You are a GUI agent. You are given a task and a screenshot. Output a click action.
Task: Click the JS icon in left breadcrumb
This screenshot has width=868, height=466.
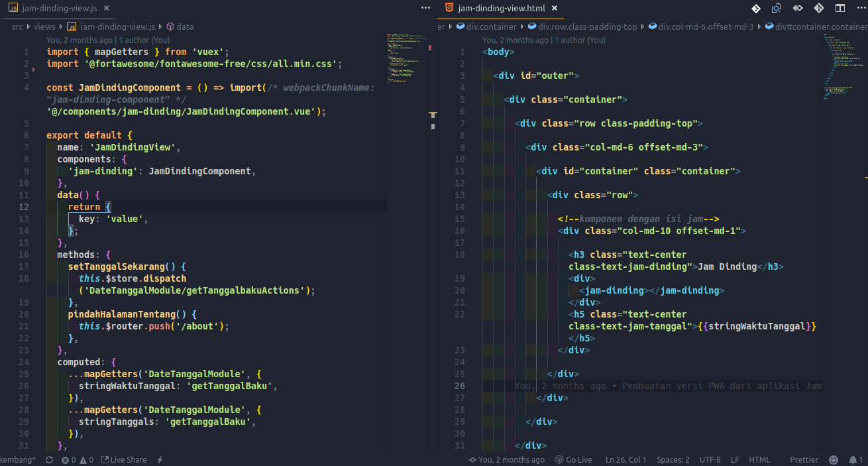tap(72, 27)
